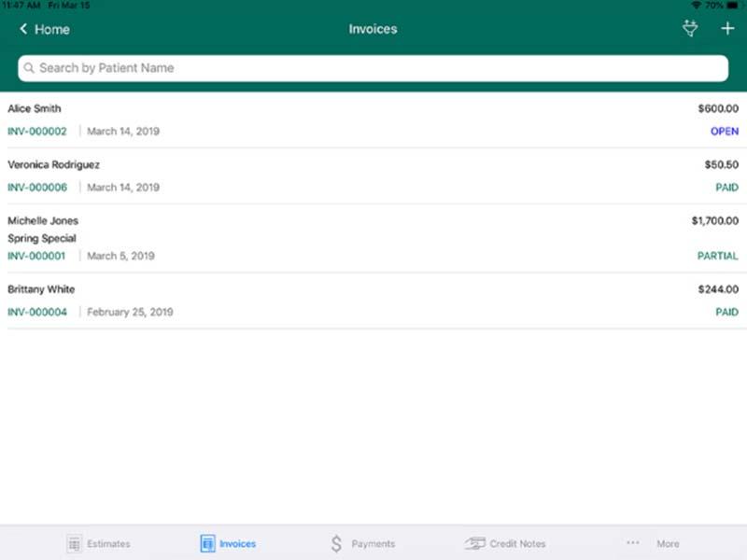Open invoice INV-000006 link
The image size is (747, 560).
click(x=37, y=188)
